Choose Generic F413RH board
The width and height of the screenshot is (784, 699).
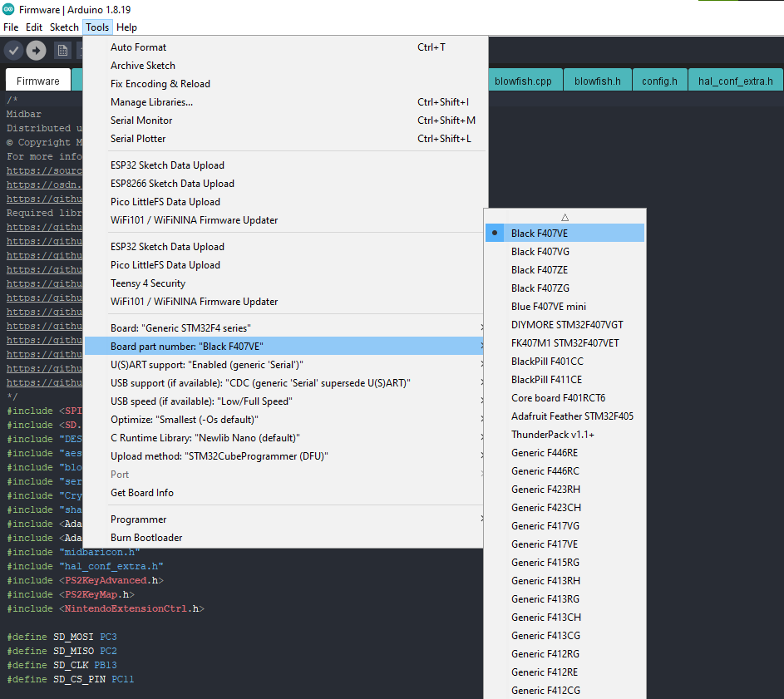pyautogui.click(x=565, y=580)
